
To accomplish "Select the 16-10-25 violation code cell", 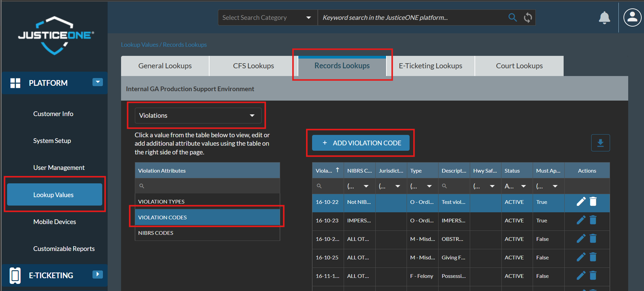I will coord(327,257).
